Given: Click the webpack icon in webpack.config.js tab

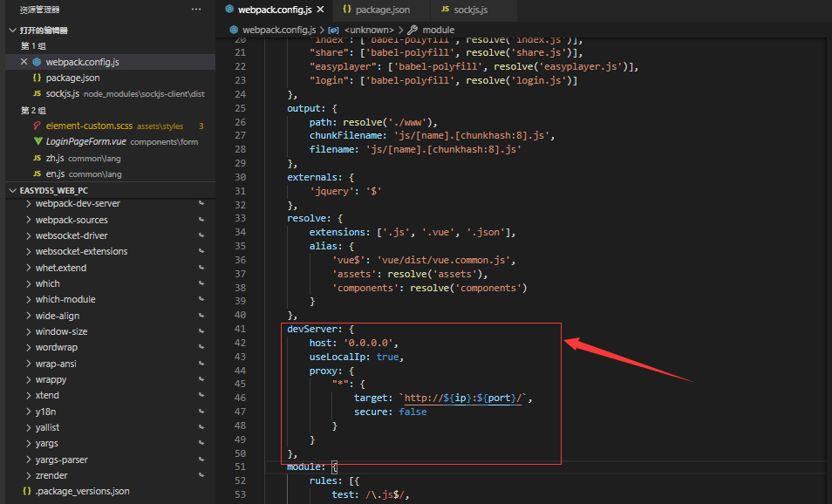Looking at the screenshot, I should [229, 9].
